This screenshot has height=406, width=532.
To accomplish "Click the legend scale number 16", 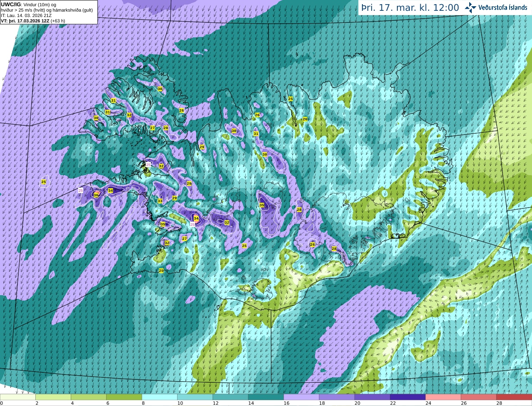I will 286,403.
